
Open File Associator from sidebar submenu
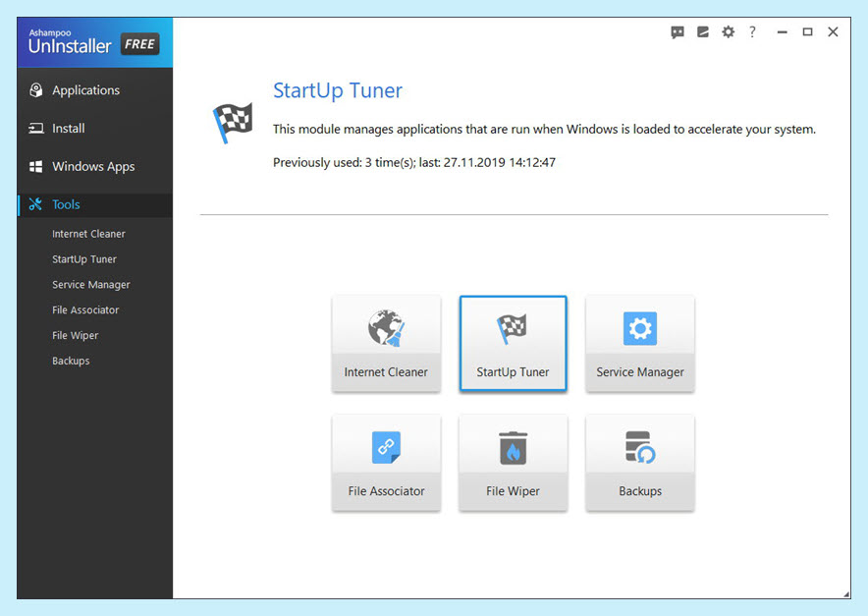(x=85, y=310)
